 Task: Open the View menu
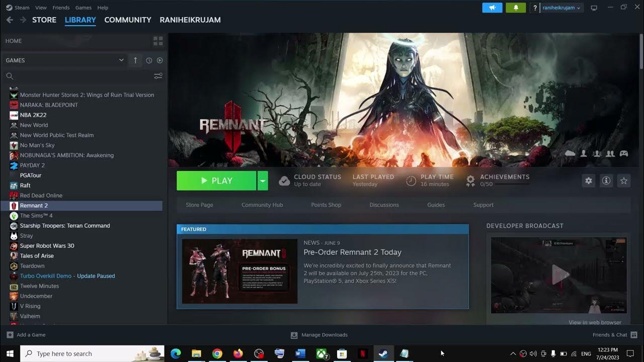(41, 8)
